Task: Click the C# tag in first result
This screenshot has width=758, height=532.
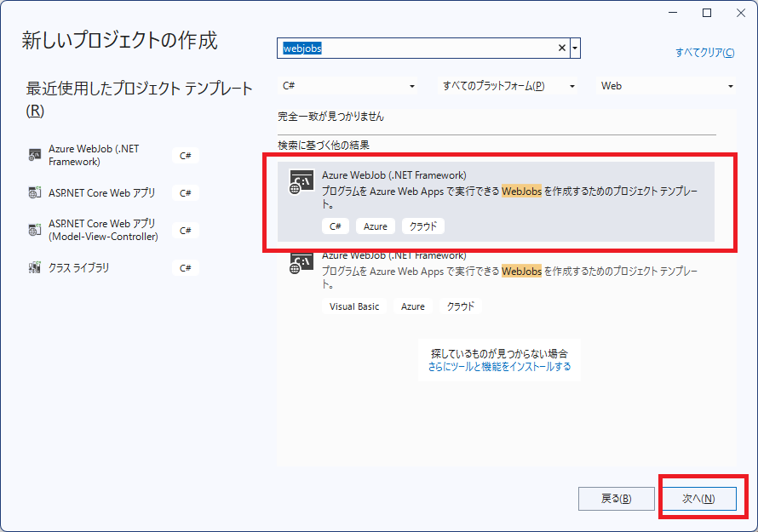Action: 335,226
